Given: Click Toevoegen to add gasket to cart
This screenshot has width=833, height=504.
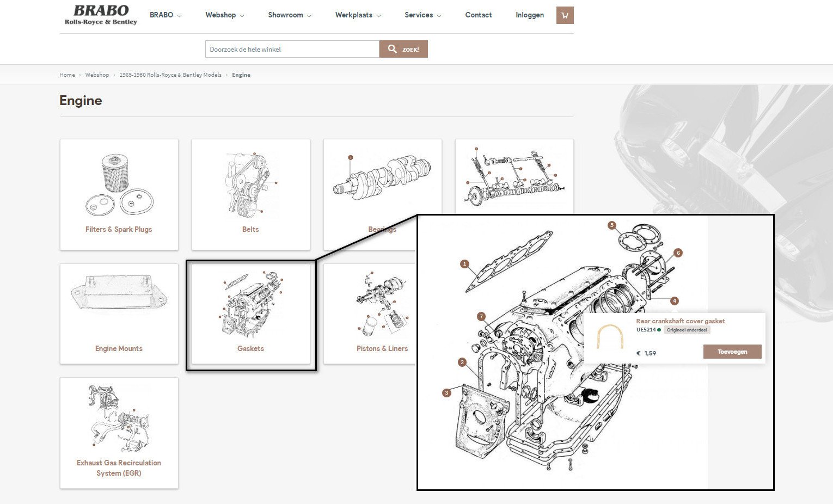Looking at the screenshot, I should click(x=732, y=352).
